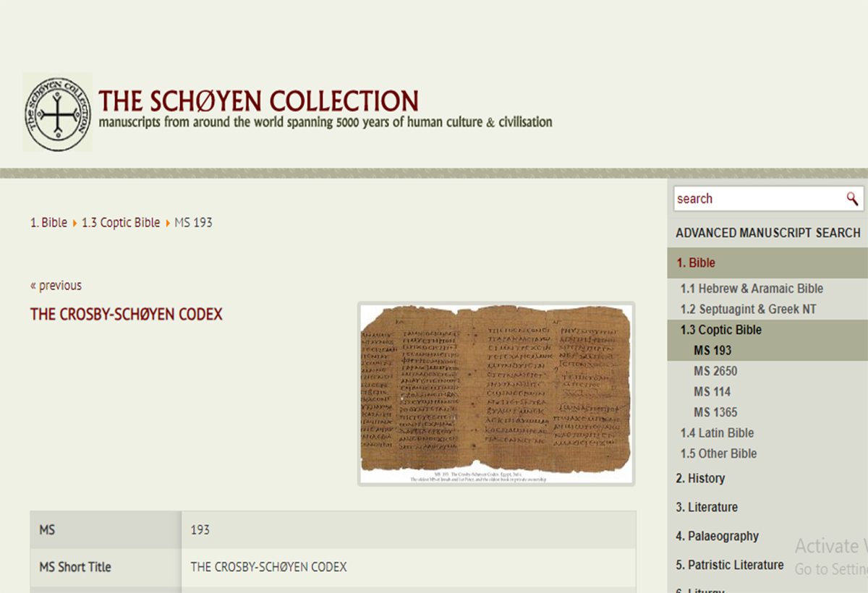Click the magnifying glass search icon

click(852, 199)
